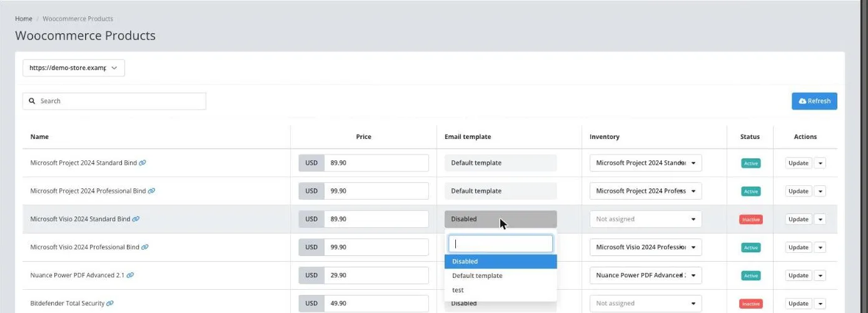Collapse the Disabled template dropdown for Visio Standard
This screenshot has width=868, height=313.
501,219
